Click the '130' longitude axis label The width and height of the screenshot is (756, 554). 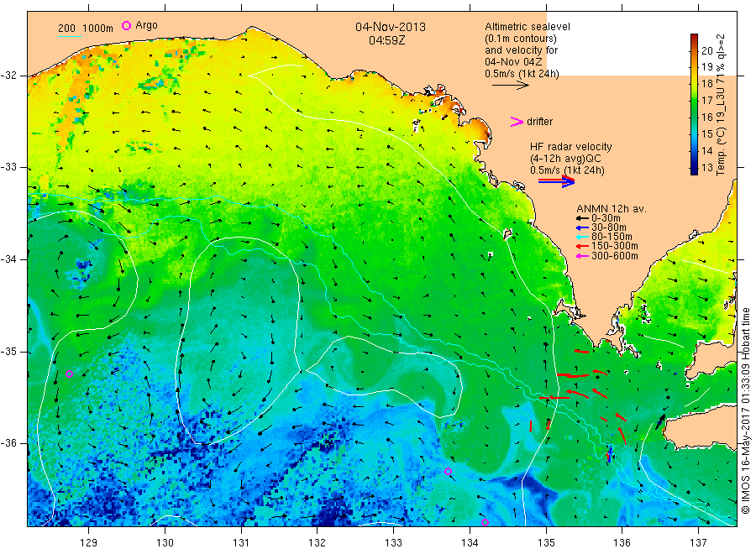coord(165,543)
